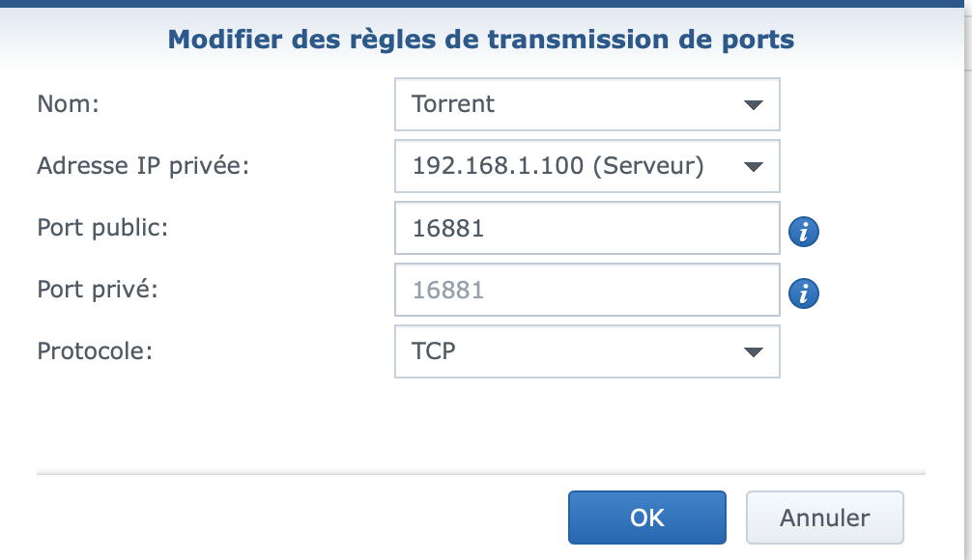Click the "Port public:" label
Image resolution: width=972 pixels, height=560 pixels.
tap(102, 228)
